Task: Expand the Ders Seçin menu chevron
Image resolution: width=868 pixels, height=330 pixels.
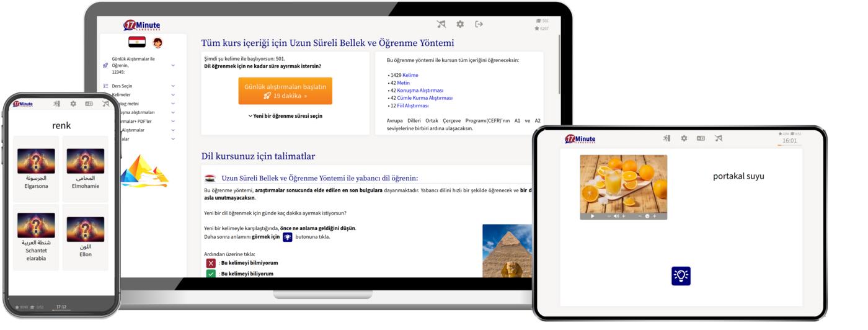Action: tap(173, 86)
